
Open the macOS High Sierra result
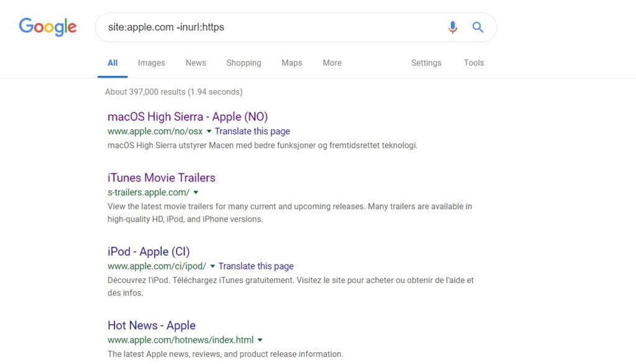click(x=188, y=117)
